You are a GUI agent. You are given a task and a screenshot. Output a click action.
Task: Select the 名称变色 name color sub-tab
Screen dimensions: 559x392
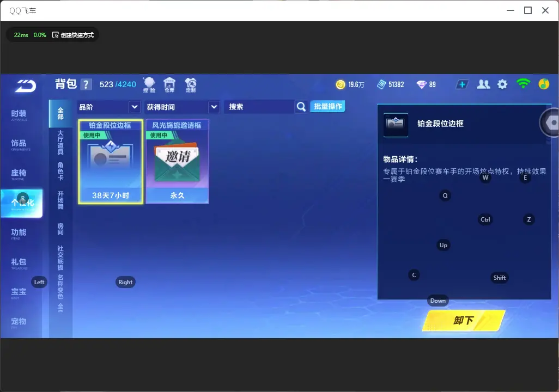point(60,287)
